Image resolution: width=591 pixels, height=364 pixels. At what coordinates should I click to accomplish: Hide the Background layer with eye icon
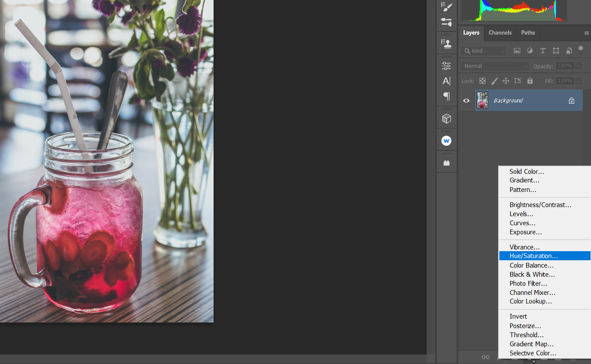tap(466, 101)
